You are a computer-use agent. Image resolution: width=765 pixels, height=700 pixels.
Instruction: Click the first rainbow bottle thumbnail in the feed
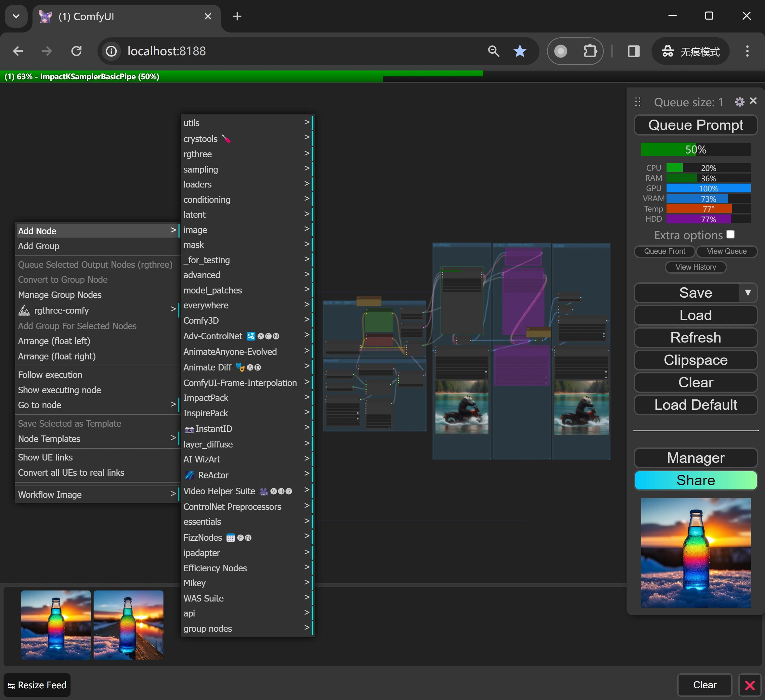pos(56,625)
